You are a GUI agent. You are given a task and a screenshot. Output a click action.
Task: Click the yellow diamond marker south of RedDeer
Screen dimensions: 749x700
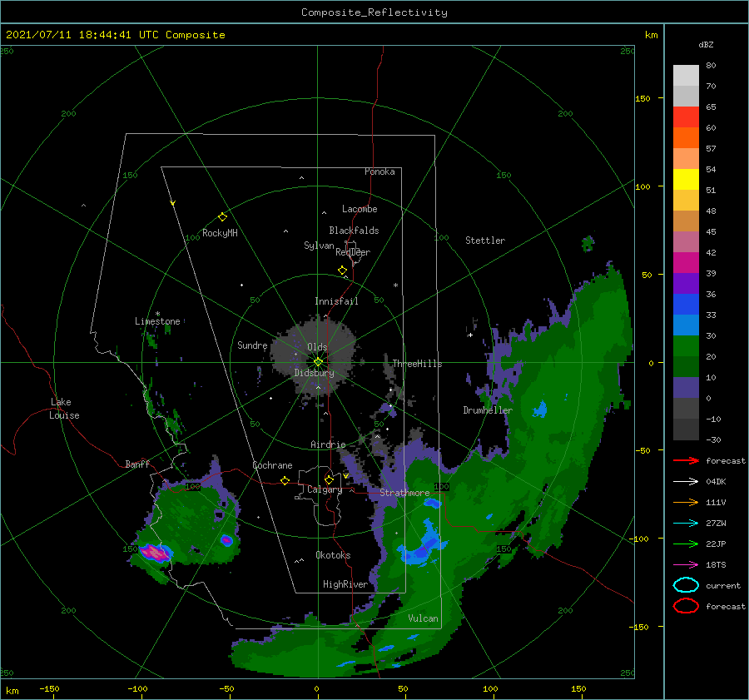342,271
